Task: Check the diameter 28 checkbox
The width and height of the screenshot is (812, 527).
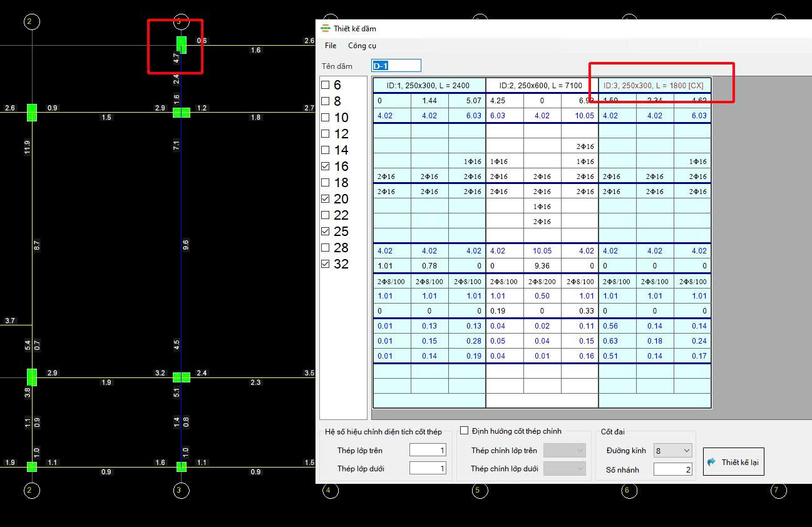Action: (x=325, y=248)
